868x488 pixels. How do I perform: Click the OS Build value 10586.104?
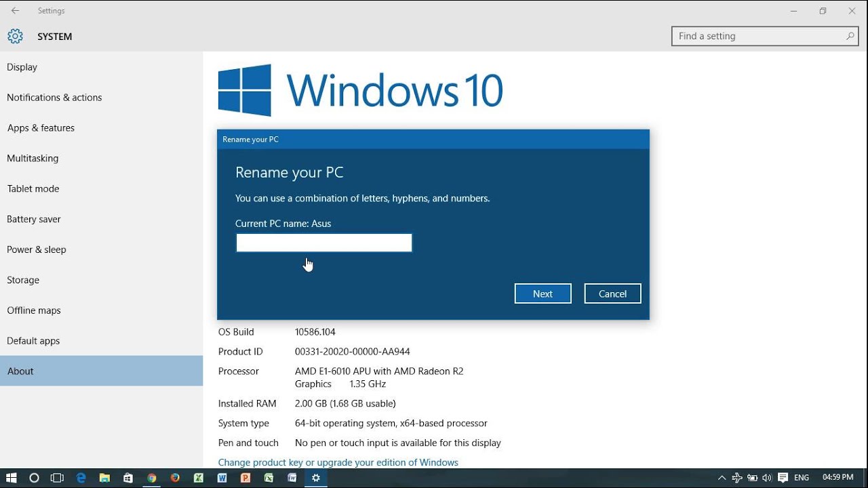pyautogui.click(x=315, y=332)
